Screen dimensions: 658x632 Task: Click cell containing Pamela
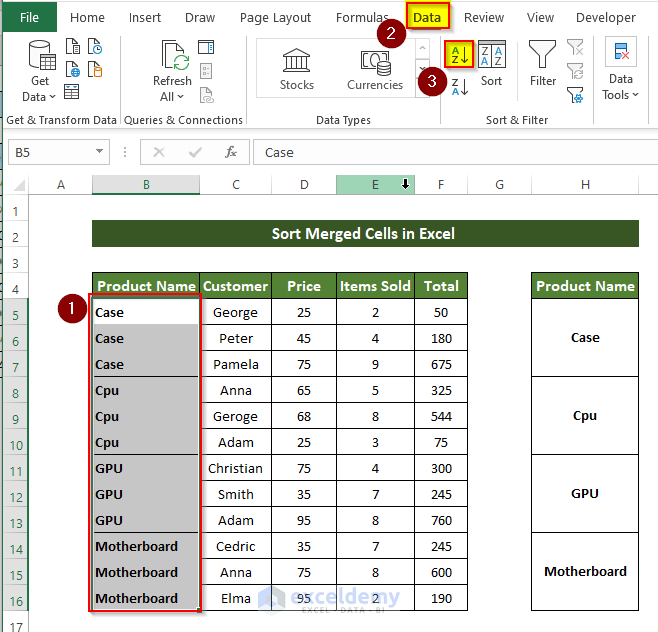235,364
